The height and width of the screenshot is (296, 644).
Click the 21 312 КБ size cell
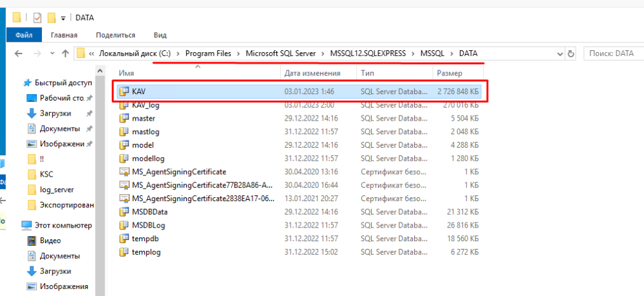pos(463,212)
